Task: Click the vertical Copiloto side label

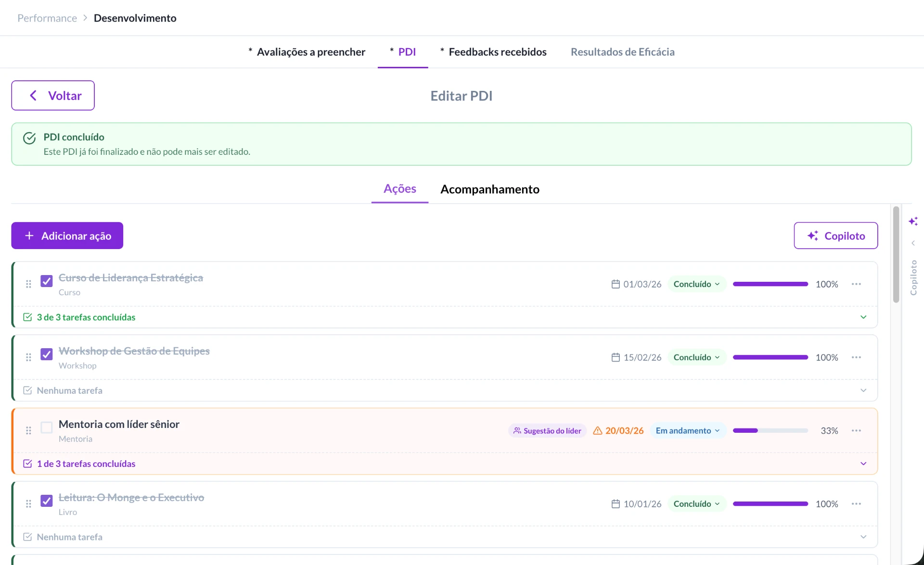Action: point(913,277)
